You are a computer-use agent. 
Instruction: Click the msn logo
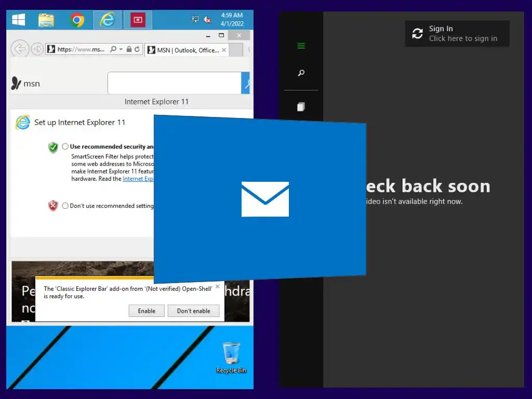[25, 83]
